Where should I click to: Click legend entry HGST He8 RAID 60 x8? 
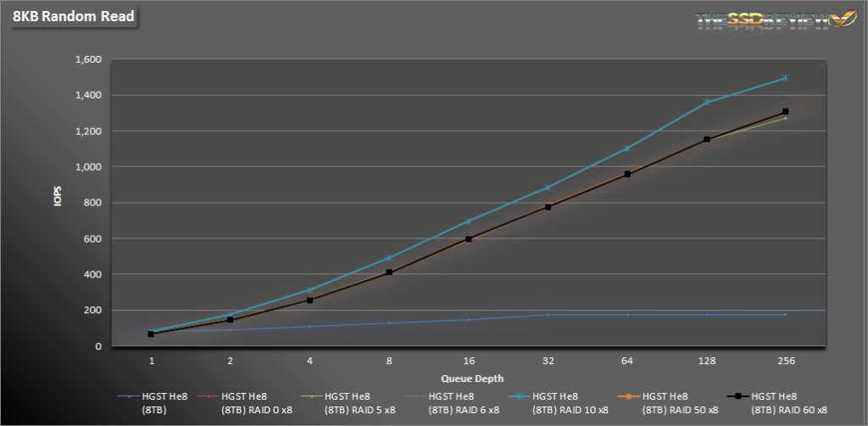tap(776, 403)
